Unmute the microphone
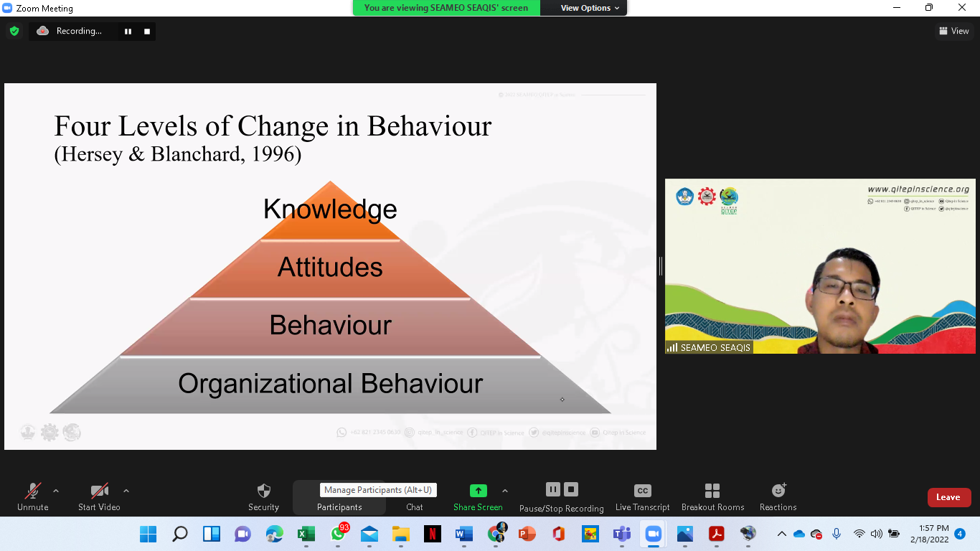 (33, 496)
